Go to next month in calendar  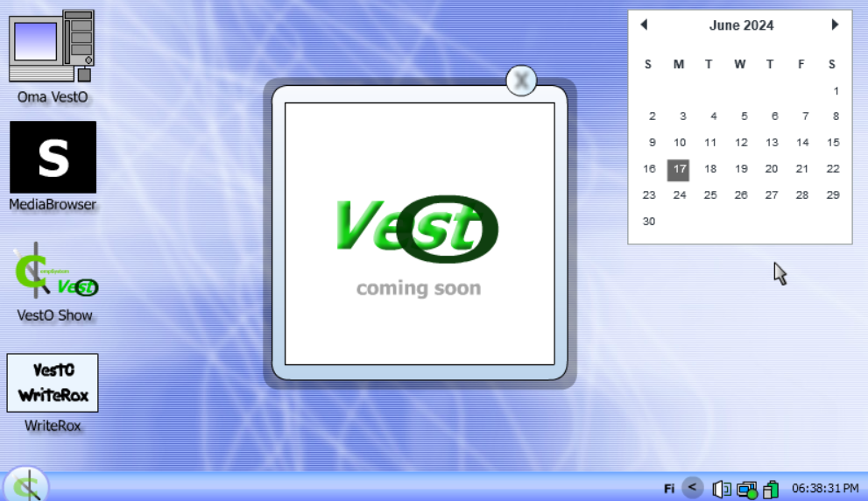[835, 25]
